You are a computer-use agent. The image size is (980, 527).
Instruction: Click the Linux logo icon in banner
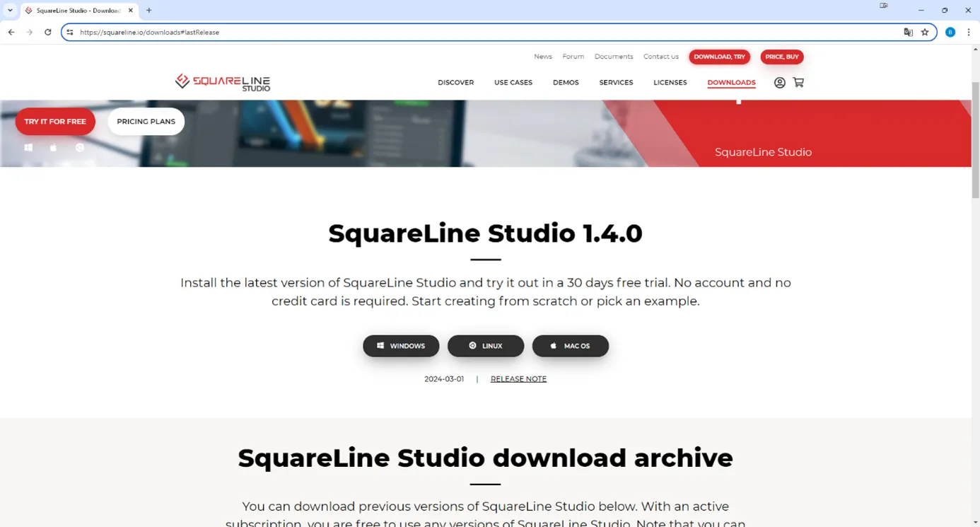[80, 148]
